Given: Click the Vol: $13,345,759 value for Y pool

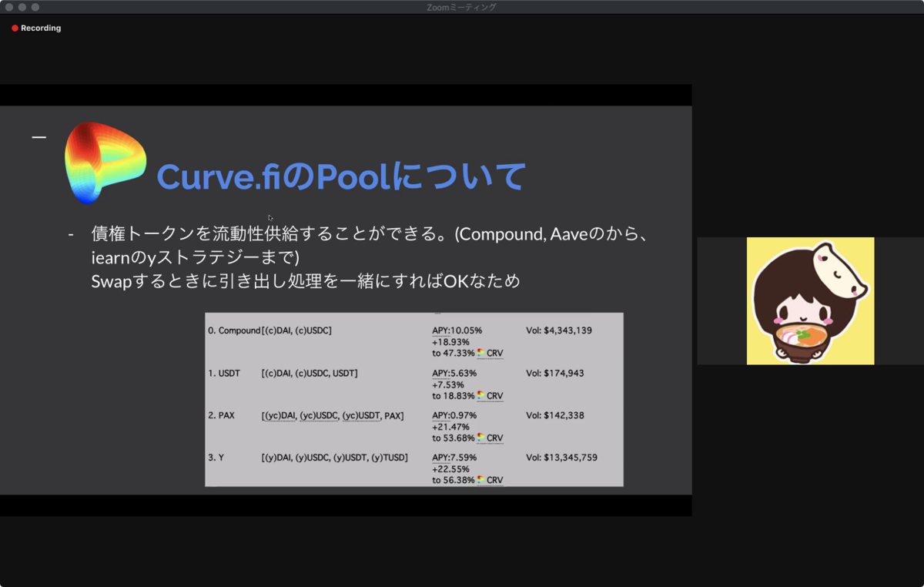Looking at the screenshot, I should tap(563, 457).
